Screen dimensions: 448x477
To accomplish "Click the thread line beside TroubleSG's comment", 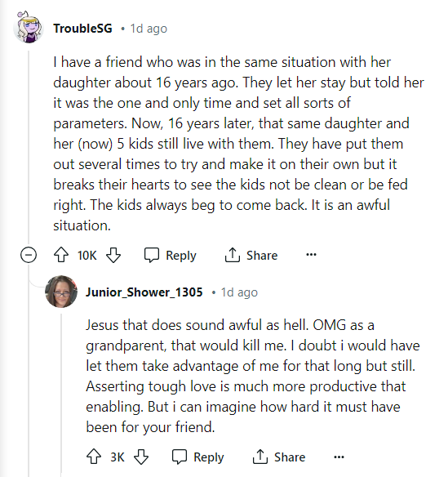I will pyautogui.click(x=29, y=146).
